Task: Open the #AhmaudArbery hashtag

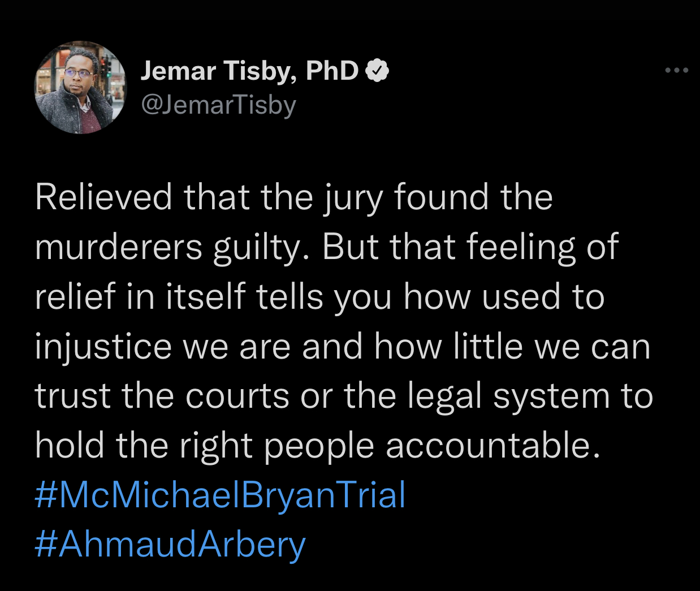Action: (170, 544)
